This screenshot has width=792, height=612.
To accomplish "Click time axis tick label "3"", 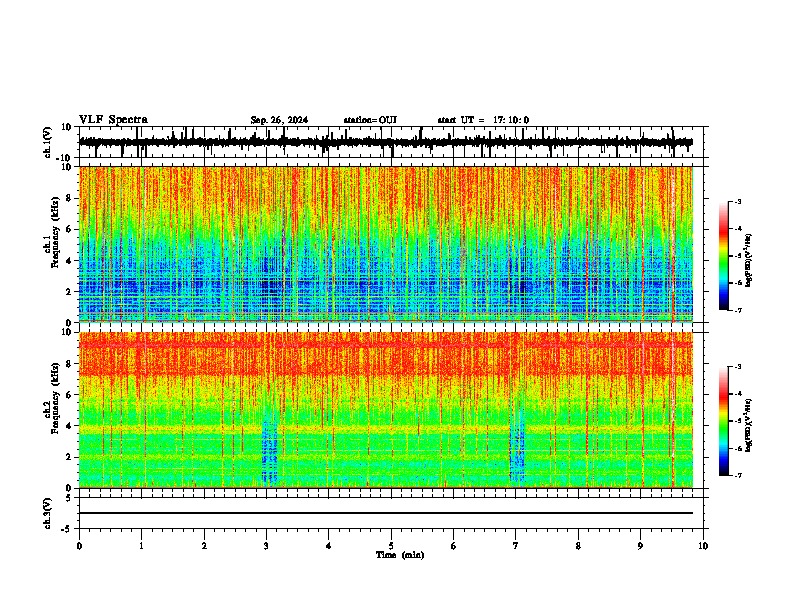I will [266, 546].
